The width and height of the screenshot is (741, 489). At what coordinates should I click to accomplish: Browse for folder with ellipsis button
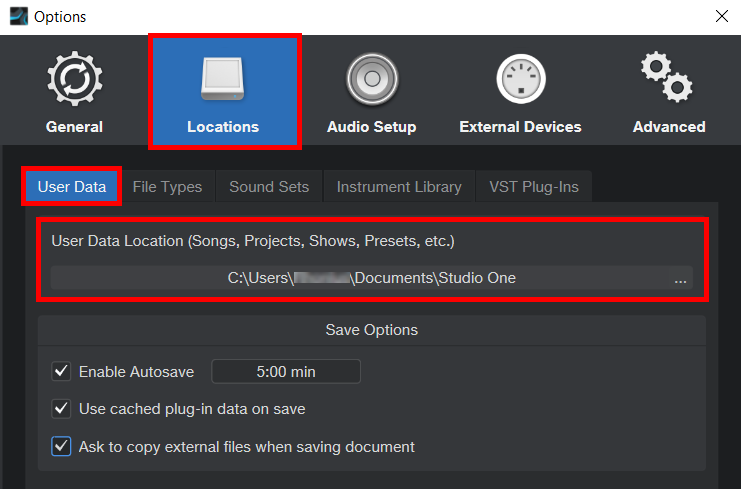click(x=680, y=279)
